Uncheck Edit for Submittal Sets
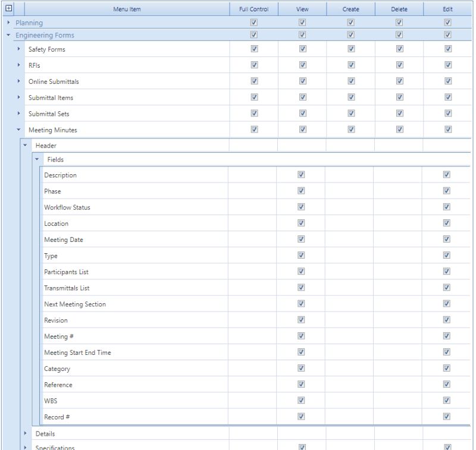This screenshot has width=476, height=450. (x=448, y=113)
